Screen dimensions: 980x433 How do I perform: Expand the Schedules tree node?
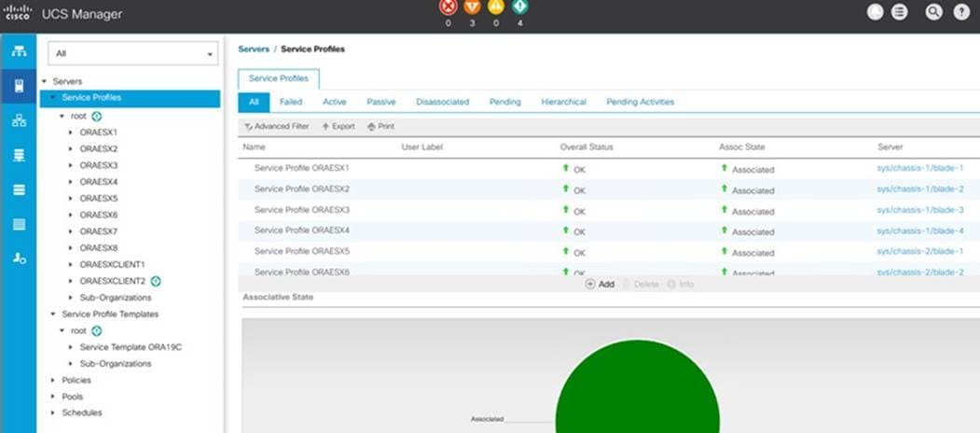click(x=53, y=412)
